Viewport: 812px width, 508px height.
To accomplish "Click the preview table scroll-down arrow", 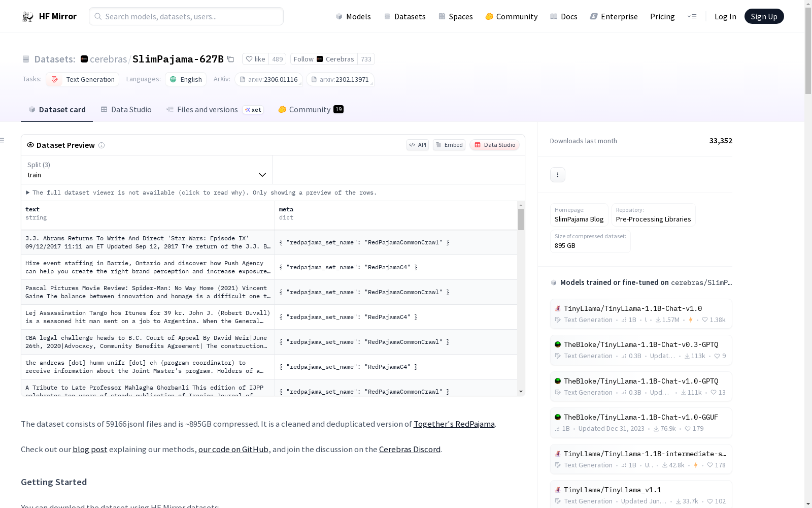I will click(521, 392).
